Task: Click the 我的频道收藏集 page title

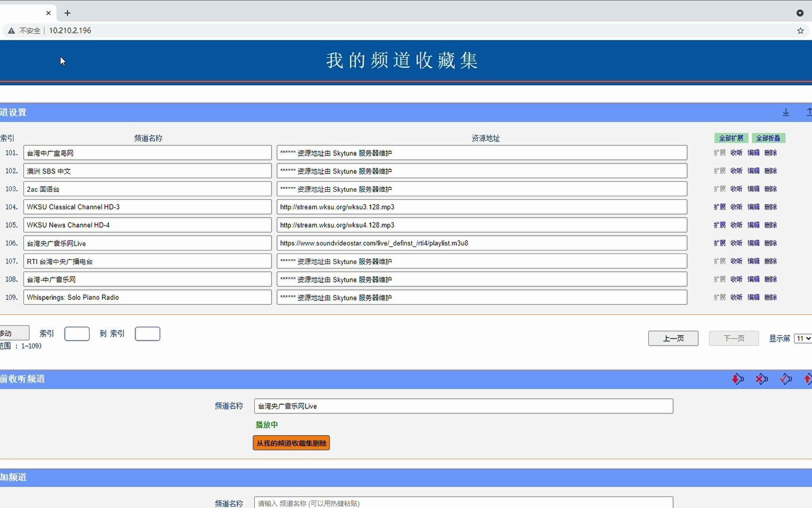Action: pyautogui.click(x=402, y=60)
